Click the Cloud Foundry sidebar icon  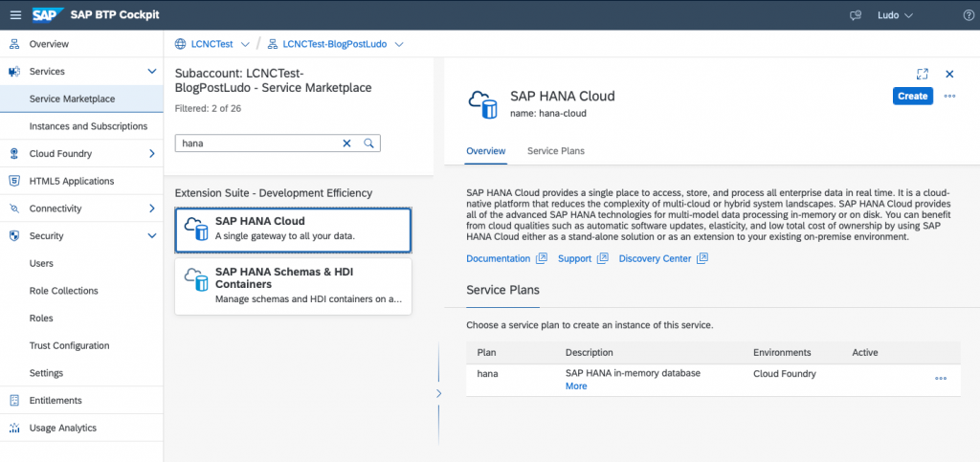click(13, 154)
